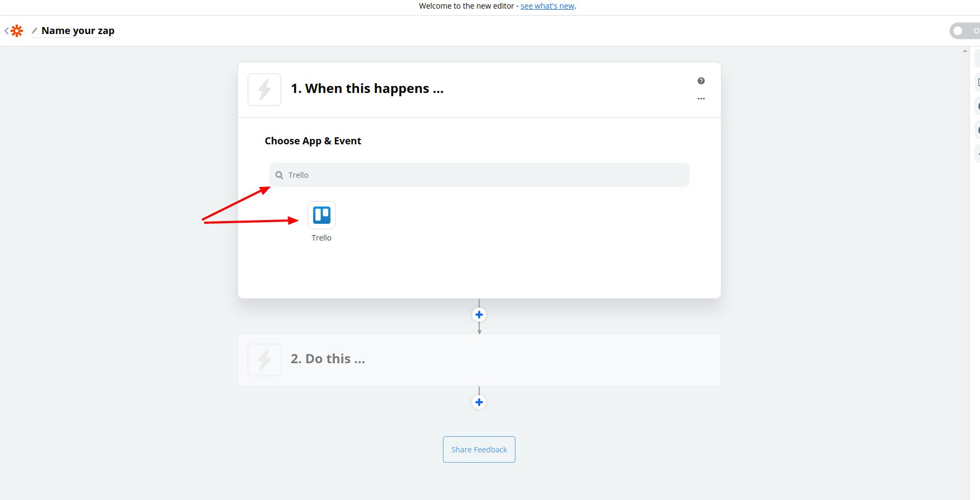Click the scrollbar up arrow

click(965, 51)
